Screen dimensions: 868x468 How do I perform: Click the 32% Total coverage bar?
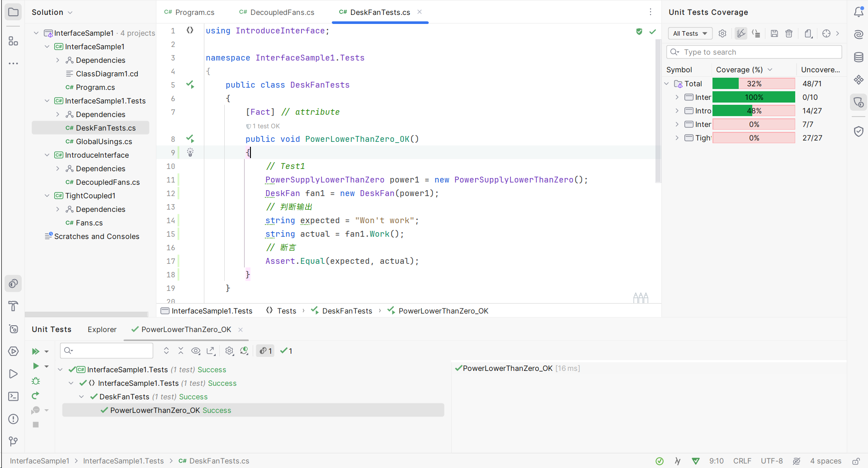[754, 84]
